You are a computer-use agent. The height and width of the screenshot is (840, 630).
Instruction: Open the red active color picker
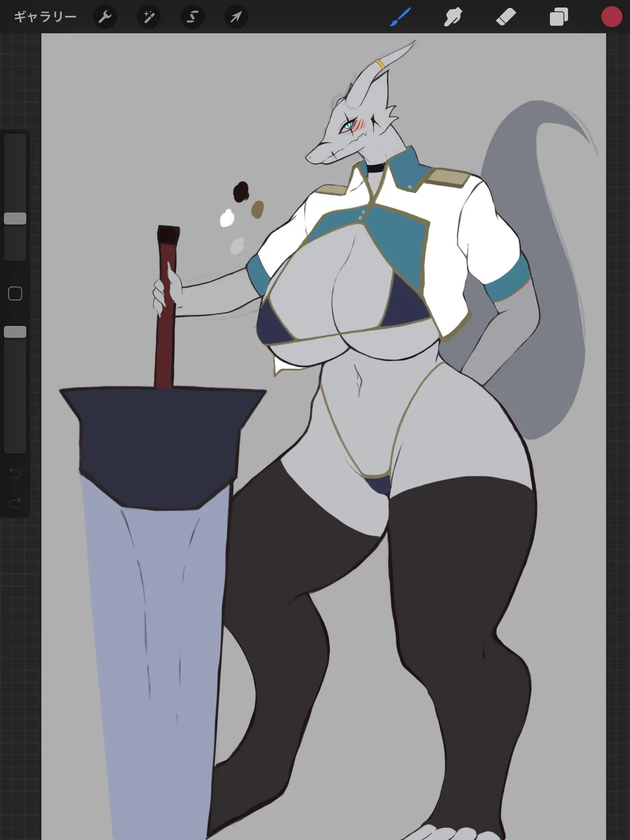611,17
